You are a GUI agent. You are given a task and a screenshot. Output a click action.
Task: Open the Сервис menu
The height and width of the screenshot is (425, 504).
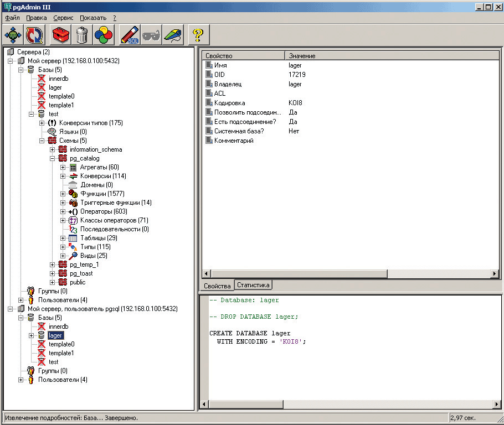pos(63,18)
